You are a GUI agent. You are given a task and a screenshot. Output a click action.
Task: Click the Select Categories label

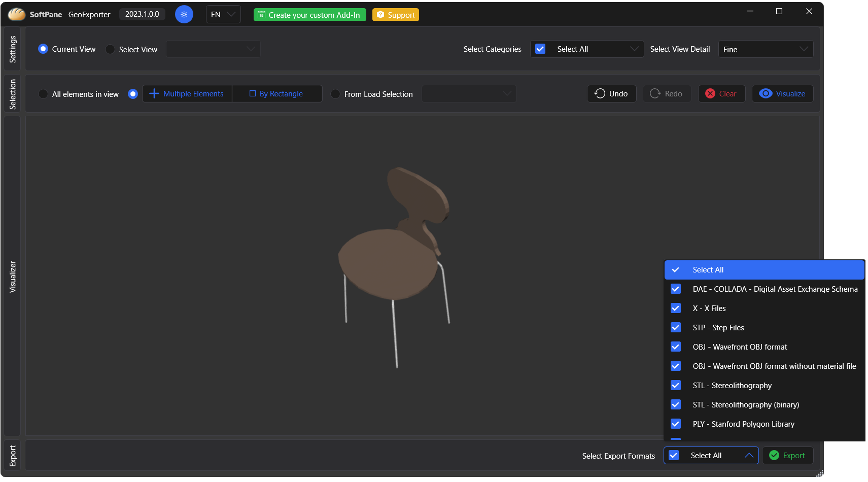click(x=492, y=49)
